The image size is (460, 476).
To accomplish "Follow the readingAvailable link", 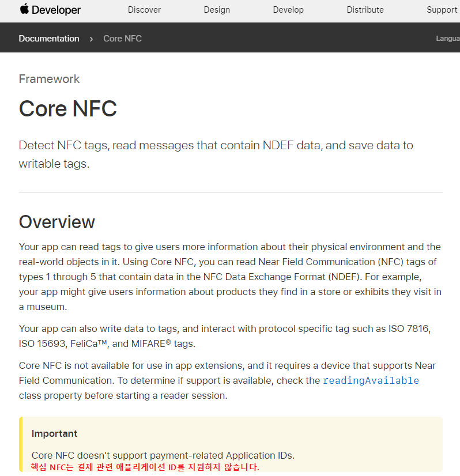I will click(x=371, y=381).
